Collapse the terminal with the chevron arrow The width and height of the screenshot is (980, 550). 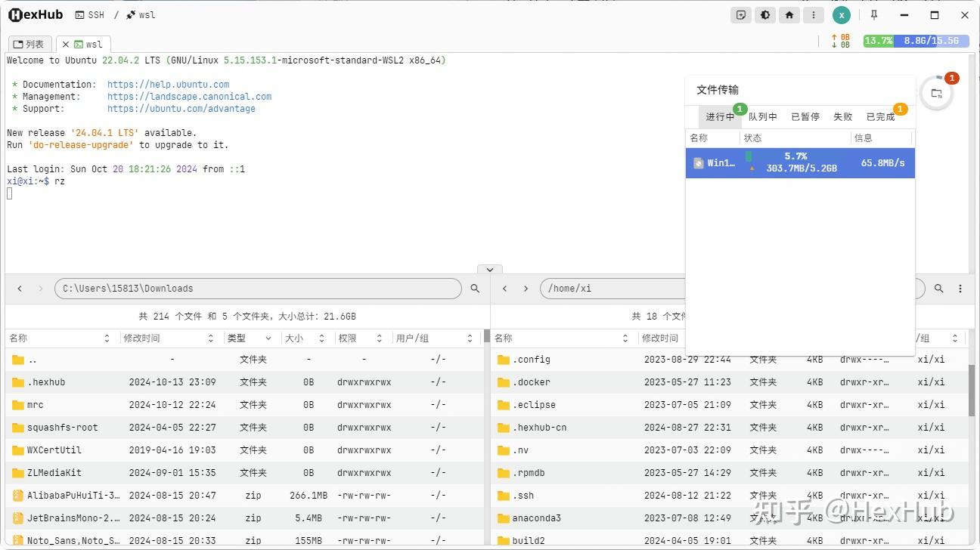click(x=489, y=269)
